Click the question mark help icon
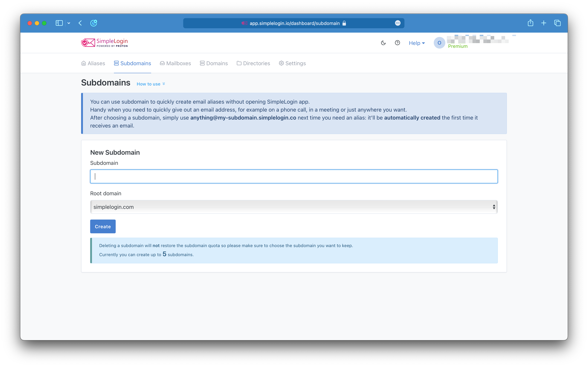588x367 pixels. [397, 43]
